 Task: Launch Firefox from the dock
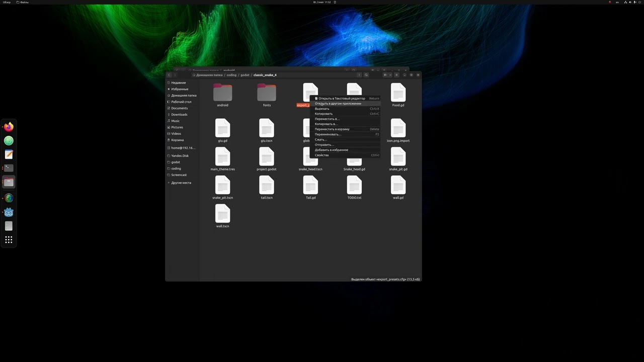click(9, 127)
